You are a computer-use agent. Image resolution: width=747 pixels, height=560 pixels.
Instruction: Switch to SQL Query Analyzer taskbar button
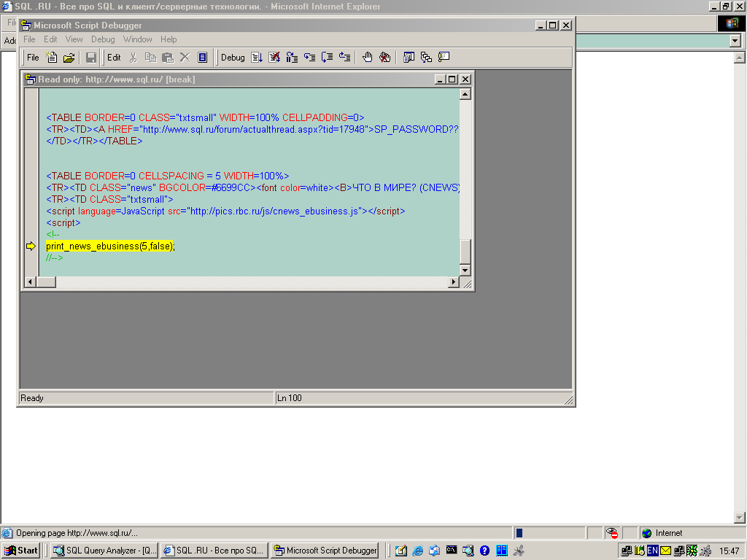(105, 551)
